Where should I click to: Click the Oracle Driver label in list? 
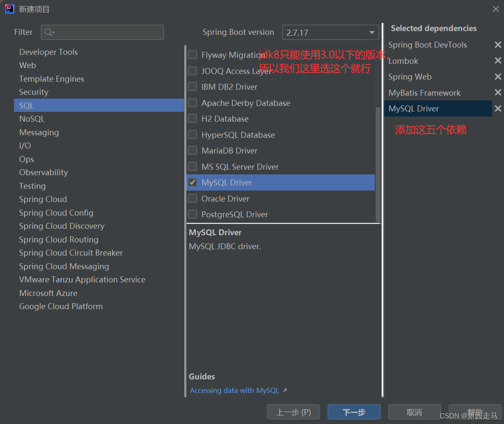pos(225,199)
